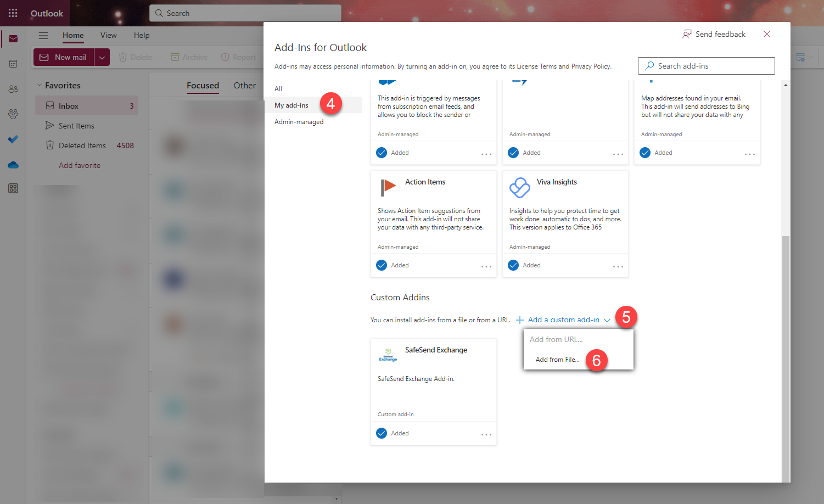This screenshot has height=504, width=824.
Task: Open more options on Bing map addresses card
Action: pos(750,154)
